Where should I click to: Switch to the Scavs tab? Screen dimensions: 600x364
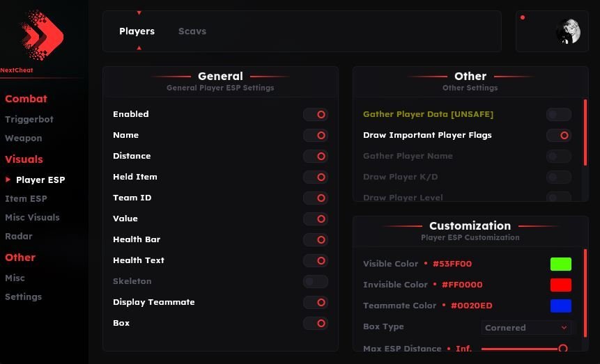[x=192, y=31]
